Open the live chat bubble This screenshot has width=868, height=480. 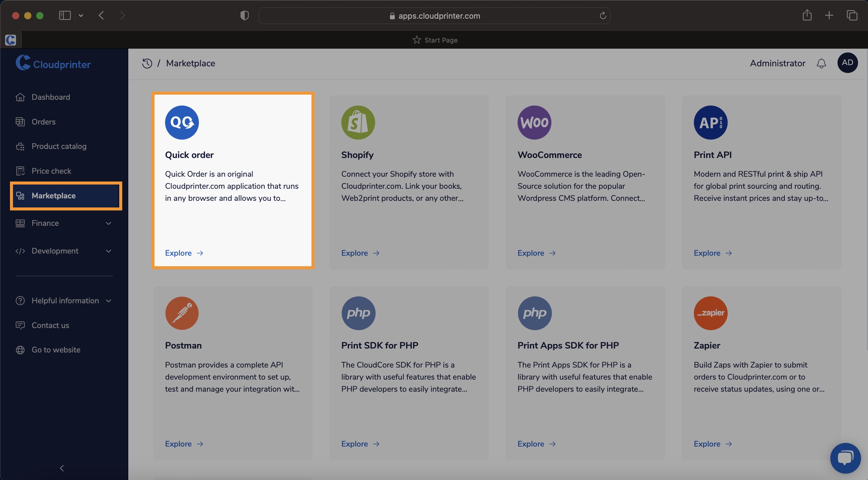coord(845,458)
